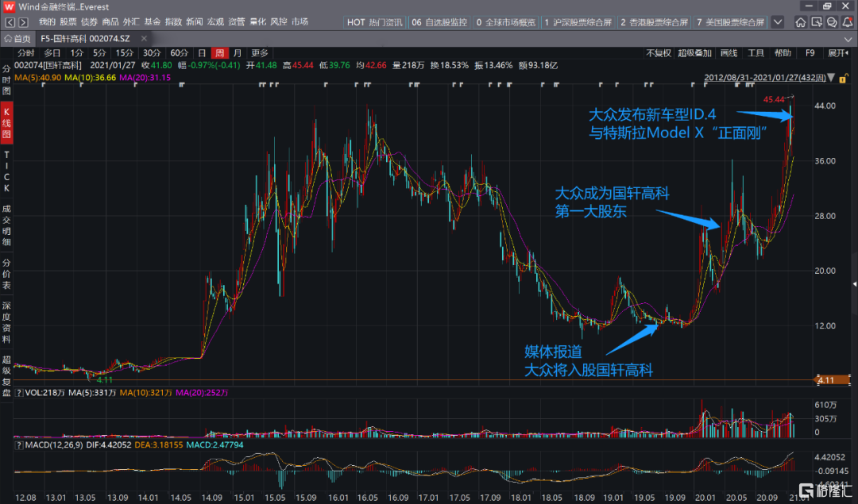Expand the 展开 side panel
The height and width of the screenshot is (504, 858).
(x=838, y=53)
